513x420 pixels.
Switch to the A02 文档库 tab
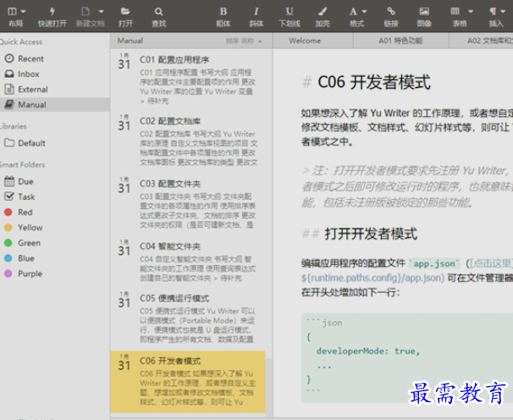coord(481,41)
